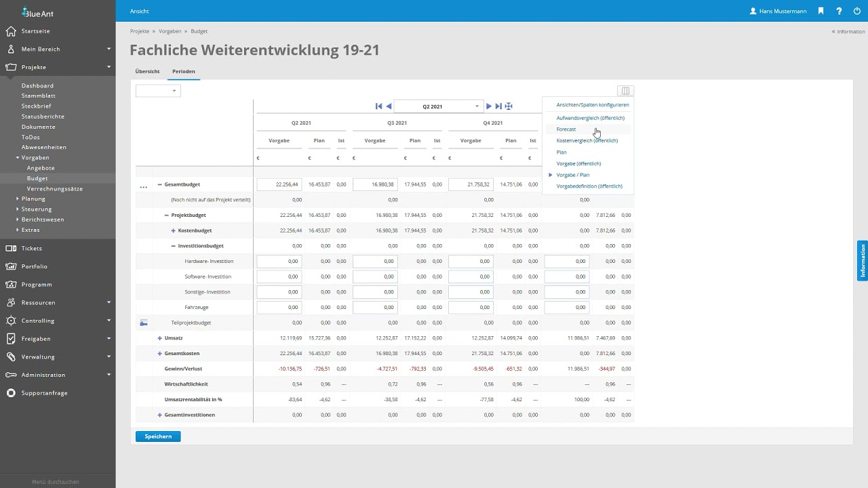
Task: Select Forecast from the views menu
Action: pyautogui.click(x=566, y=129)
